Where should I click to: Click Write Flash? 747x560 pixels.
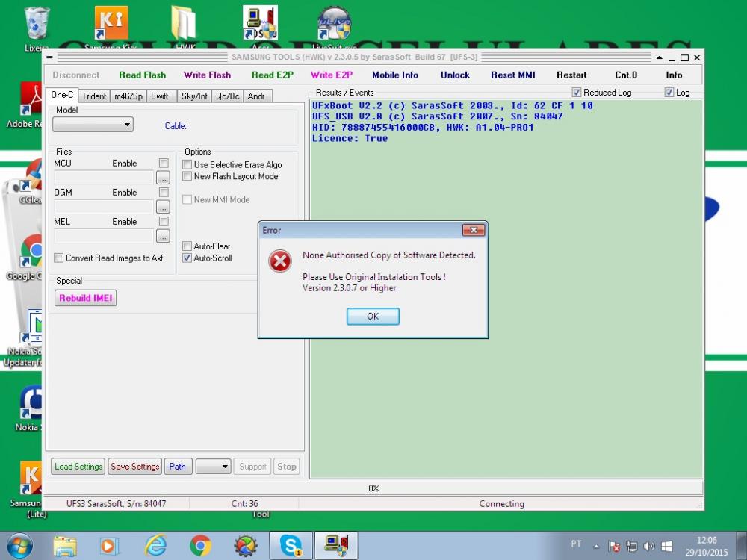(x=207, y=75)
